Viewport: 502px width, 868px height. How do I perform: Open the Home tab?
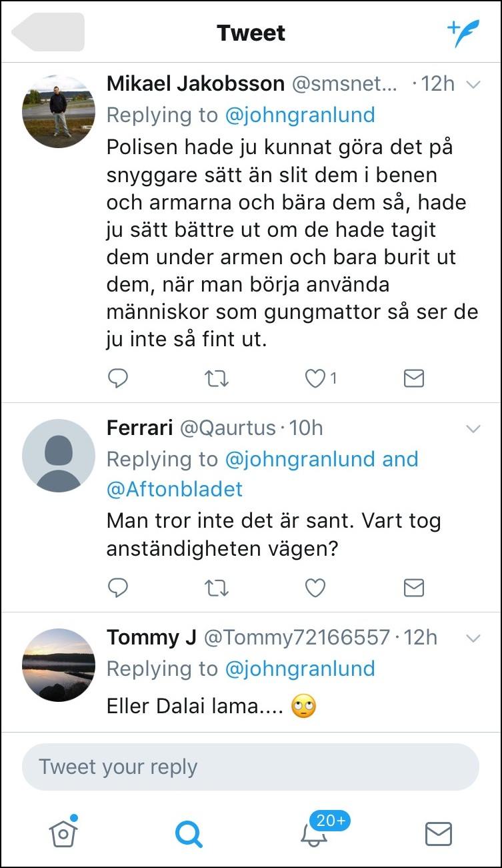click(63, 832)
